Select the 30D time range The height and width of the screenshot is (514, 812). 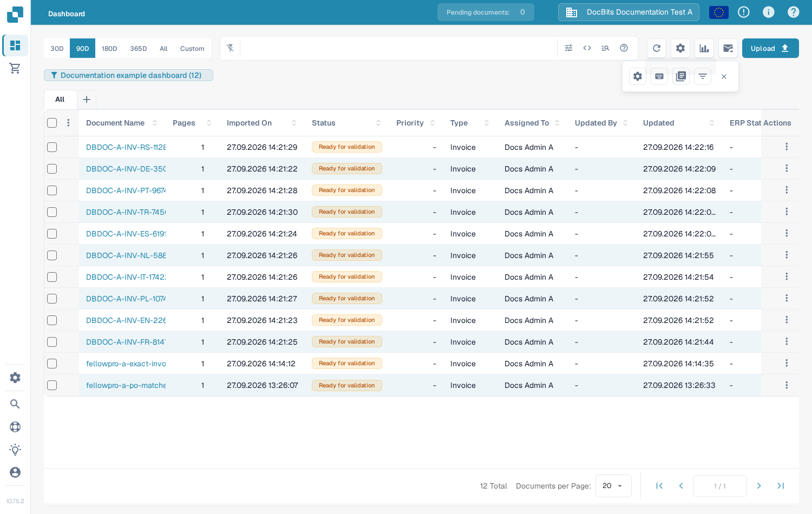click(x=57, y=48)
